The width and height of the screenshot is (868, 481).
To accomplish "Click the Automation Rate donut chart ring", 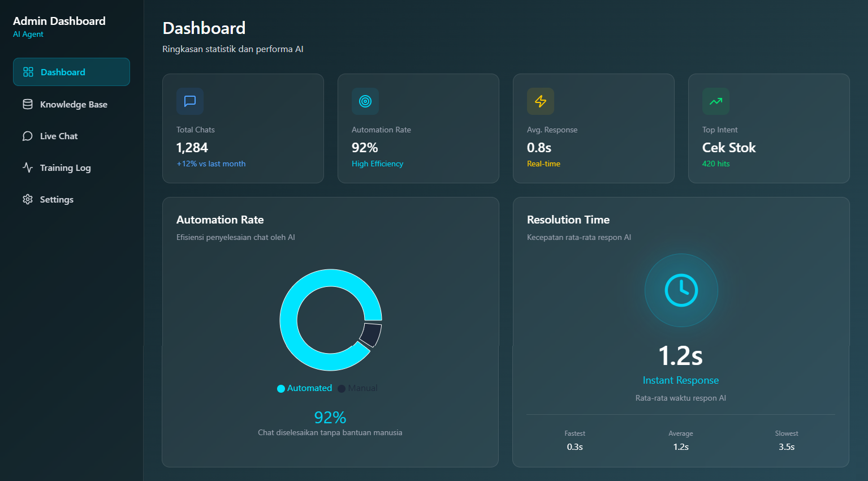I will tap(330, 277).
